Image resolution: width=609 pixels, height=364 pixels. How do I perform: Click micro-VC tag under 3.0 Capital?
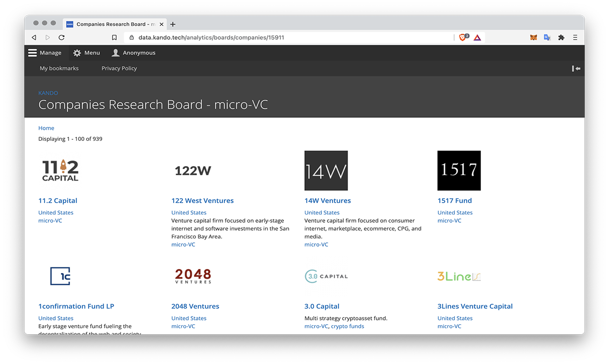(x=316, y=327)
